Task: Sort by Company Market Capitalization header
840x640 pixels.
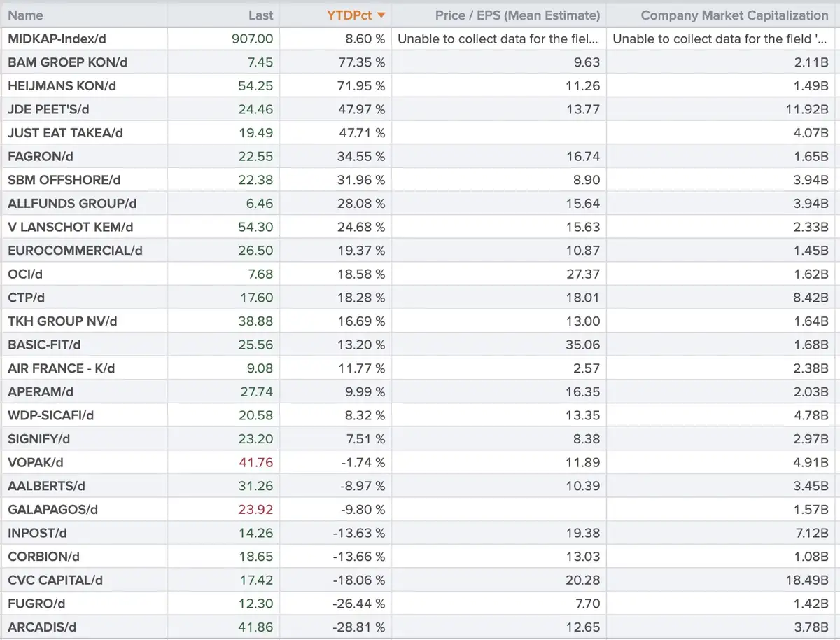Action: tap(735, 15)
